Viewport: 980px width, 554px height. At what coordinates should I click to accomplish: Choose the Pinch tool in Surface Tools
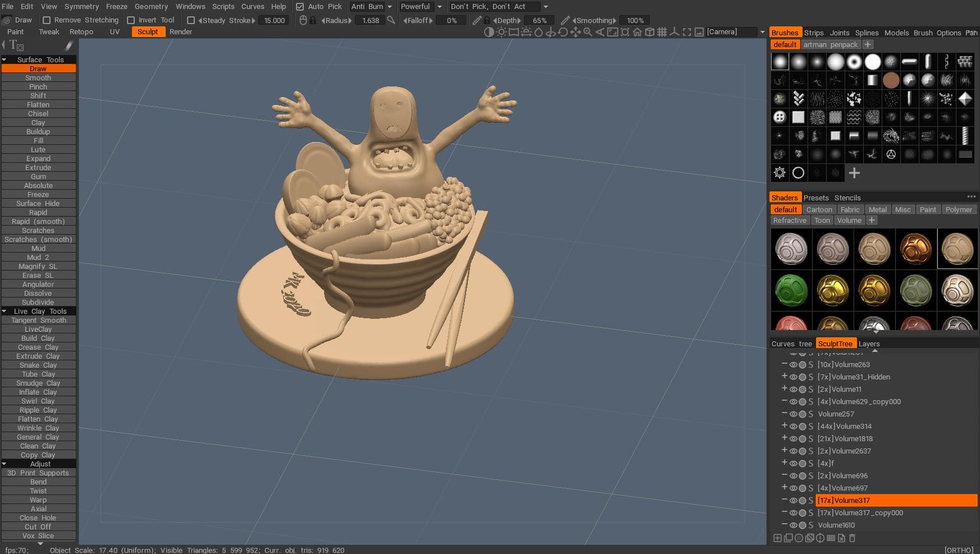(38, 86)
